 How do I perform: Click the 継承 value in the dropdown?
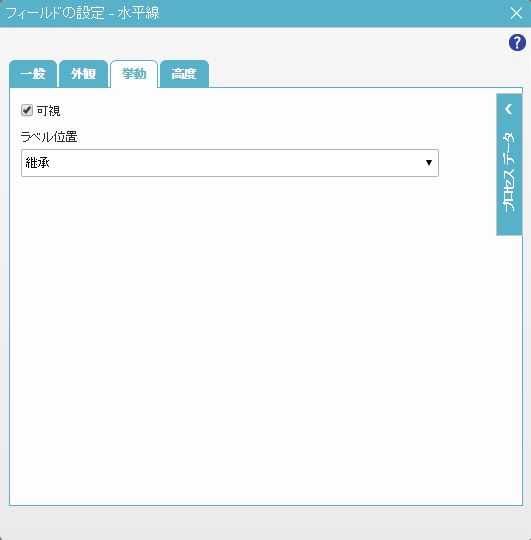tap(38, 163)
